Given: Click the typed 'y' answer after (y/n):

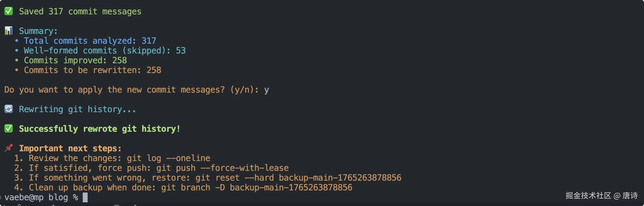Looking at the screenshot, I should tap(267, 90).
